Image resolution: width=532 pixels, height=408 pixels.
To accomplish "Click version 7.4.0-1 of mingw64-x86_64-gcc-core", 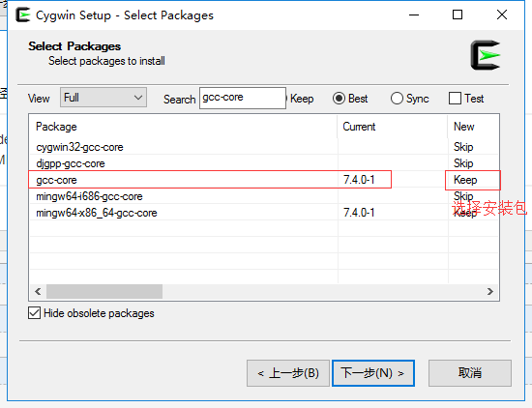I will [359, 213].
